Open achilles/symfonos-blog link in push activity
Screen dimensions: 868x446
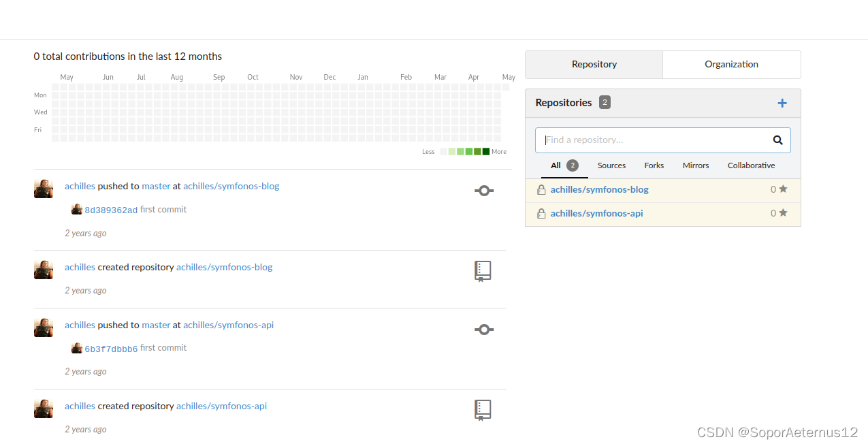click(231, 186)
